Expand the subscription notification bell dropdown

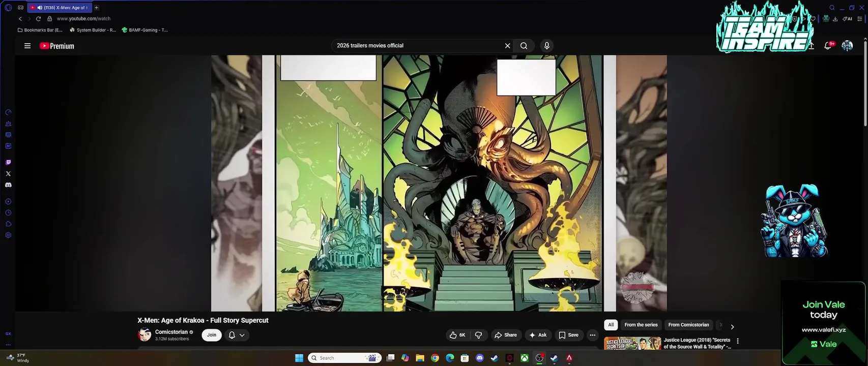(x=237, y=335)
